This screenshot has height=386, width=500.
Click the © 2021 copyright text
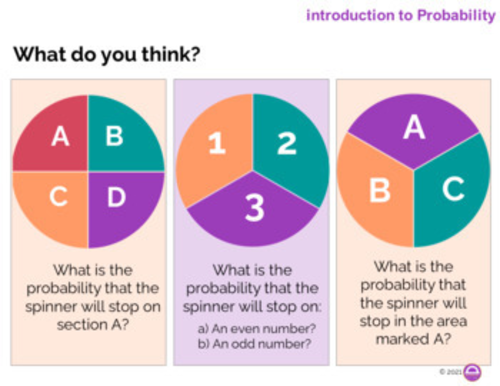click(x=451, y=371)
